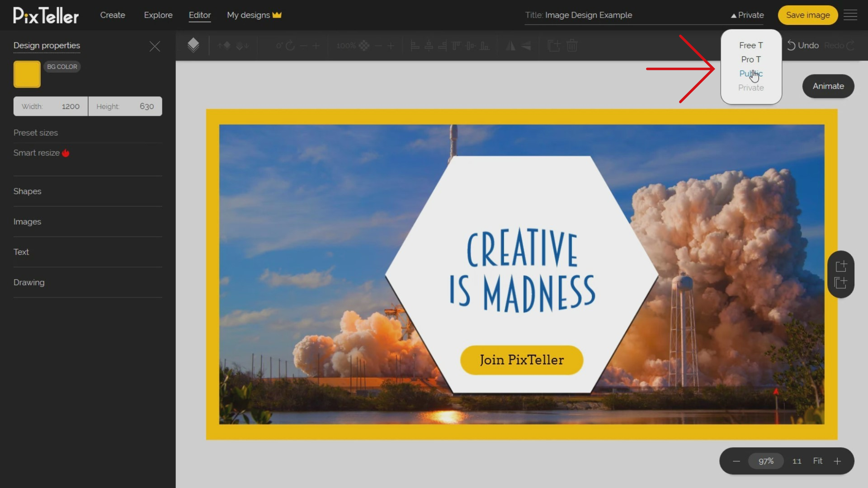Open the background color swatch
The height and width of the screenshot is (488, 868).
coord(27,74)
